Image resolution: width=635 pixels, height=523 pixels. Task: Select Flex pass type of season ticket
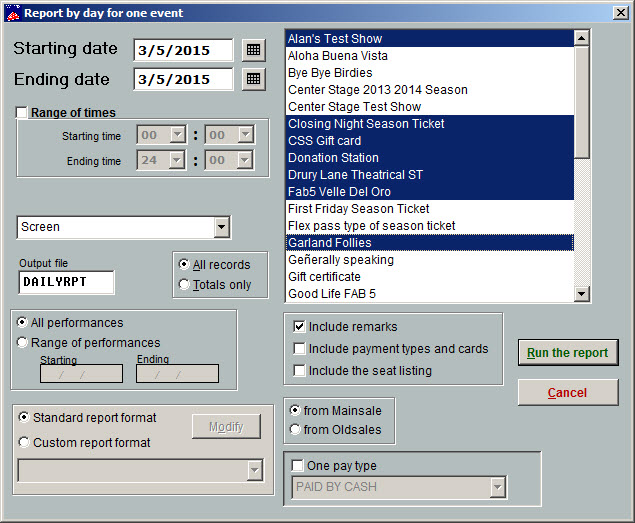tap(430, 226)
